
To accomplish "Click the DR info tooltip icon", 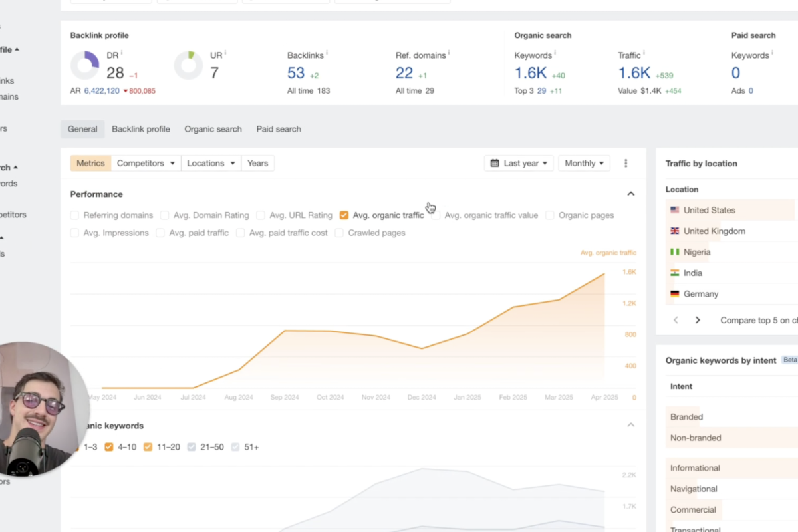I will (122, 53).
